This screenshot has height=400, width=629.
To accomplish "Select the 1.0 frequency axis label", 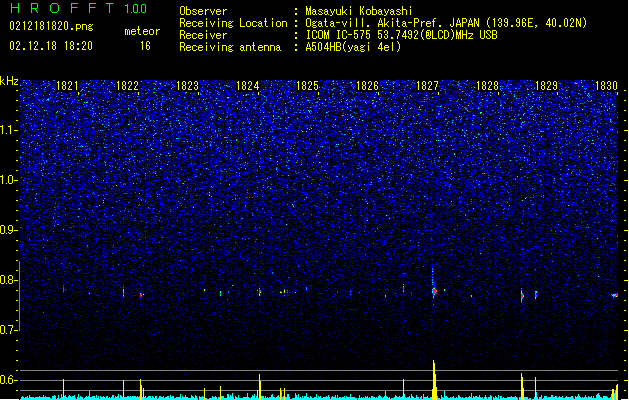I will point(8,180).
